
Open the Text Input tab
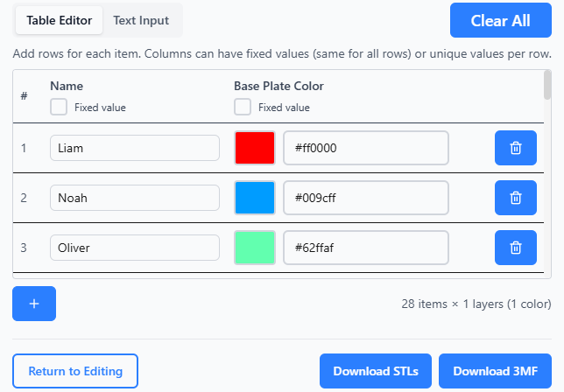pos(141,20)
